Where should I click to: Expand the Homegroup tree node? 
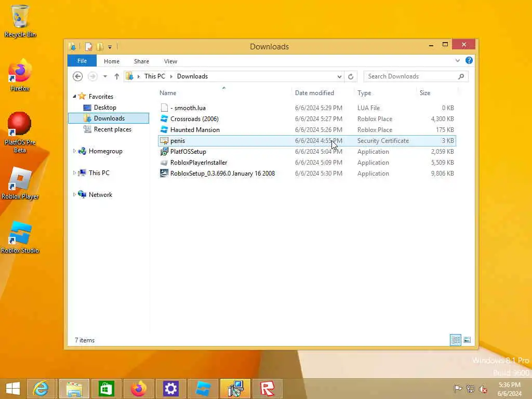[x=74, y=151]
